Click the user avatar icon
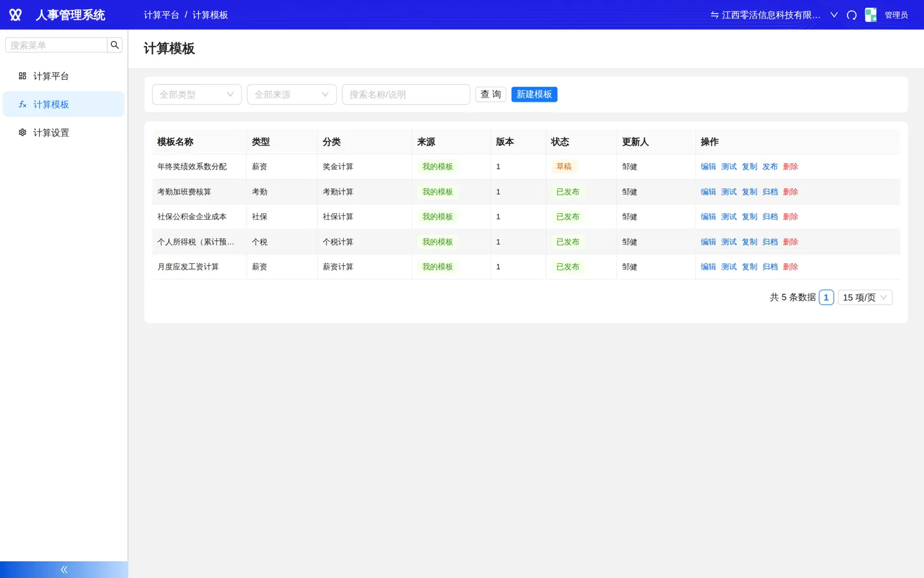The image size is (924, 578). coord(871,15)
